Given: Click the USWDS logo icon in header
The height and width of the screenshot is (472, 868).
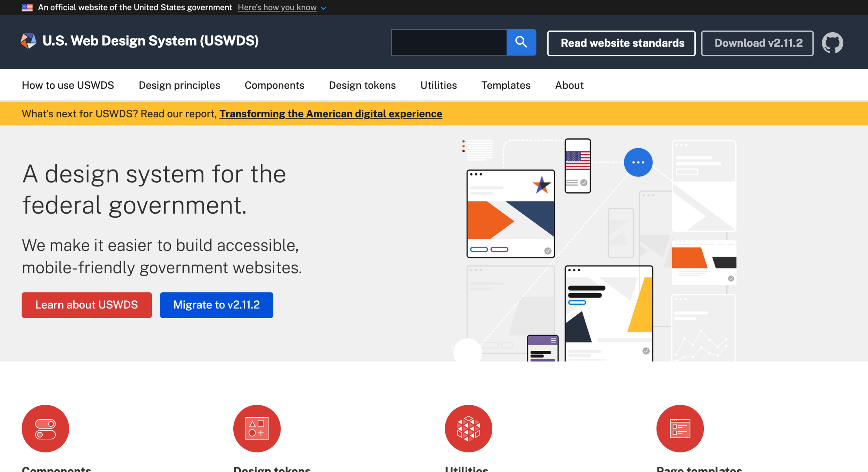Looking at the screenshot, I should coord(28,41).
